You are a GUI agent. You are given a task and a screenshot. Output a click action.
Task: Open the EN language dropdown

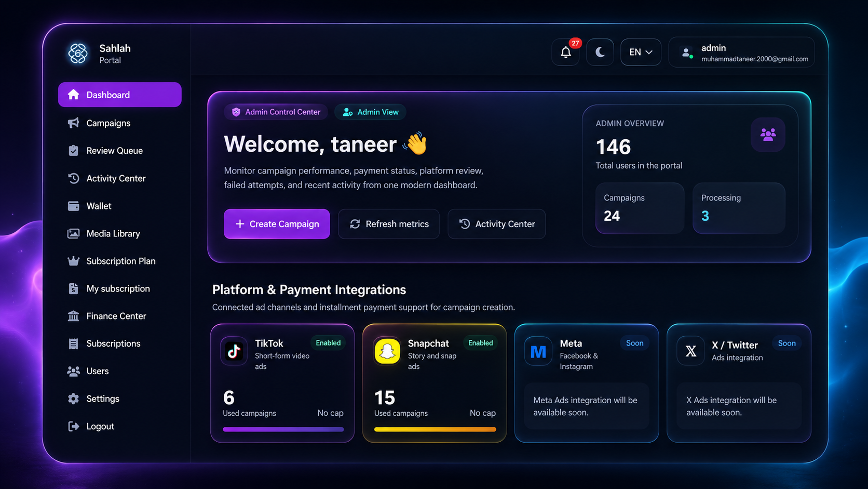(x=641, y=52)
